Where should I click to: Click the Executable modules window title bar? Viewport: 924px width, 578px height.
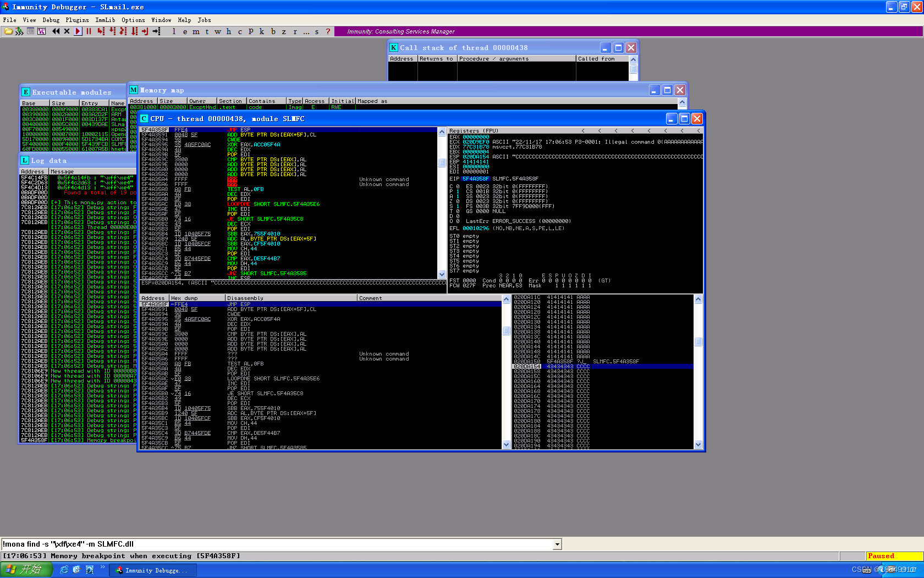(x=73, y=92)
